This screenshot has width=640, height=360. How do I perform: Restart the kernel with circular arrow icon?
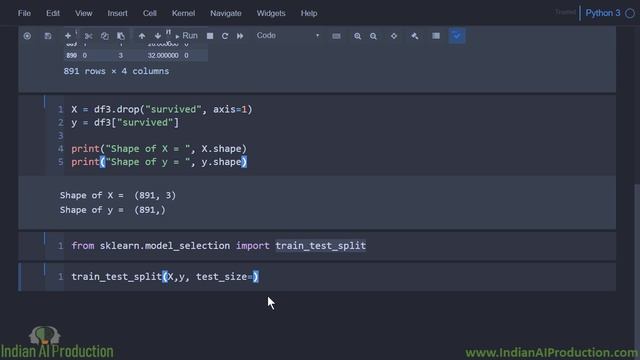point(225,36)
